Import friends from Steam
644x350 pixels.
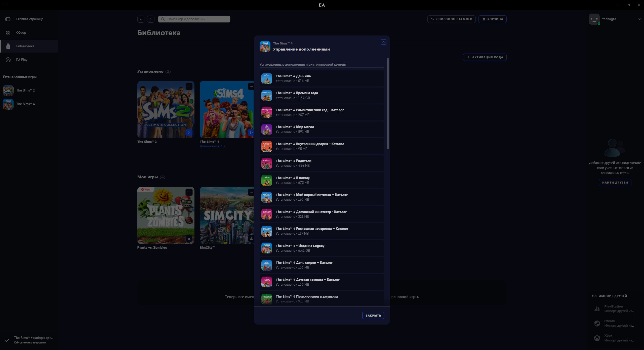pyautogui.click(x=614, y=323)
